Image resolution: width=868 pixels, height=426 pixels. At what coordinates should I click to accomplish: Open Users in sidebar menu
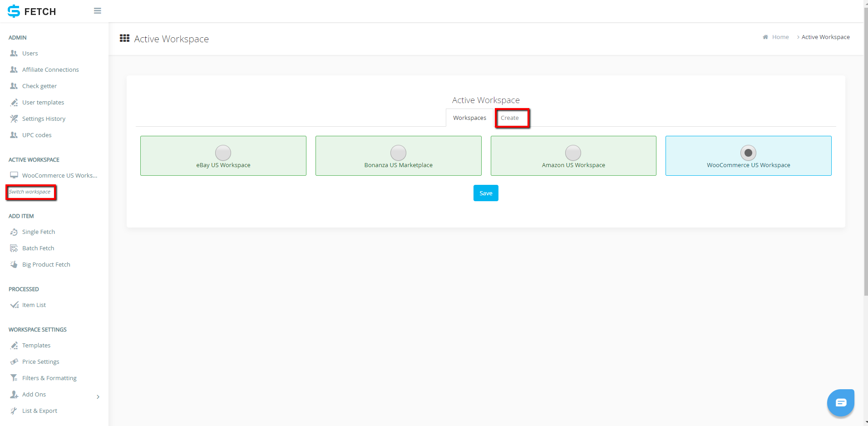coord(30,53)
